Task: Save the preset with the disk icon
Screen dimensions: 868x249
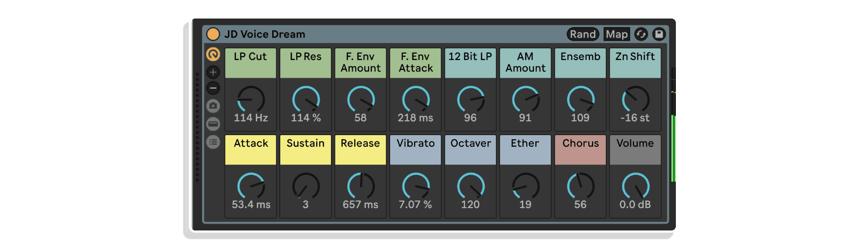Action: click(659, 34)
